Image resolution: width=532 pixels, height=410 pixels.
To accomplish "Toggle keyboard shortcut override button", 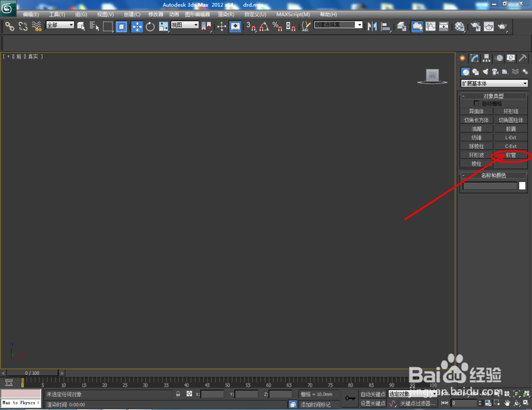I will (x=235, y=27).
